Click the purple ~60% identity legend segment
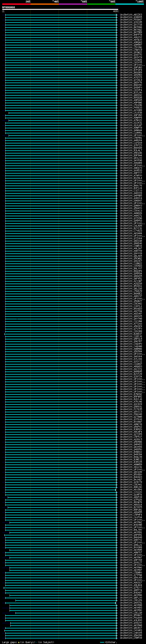This screenshot has width=146, height=644. 73,4
